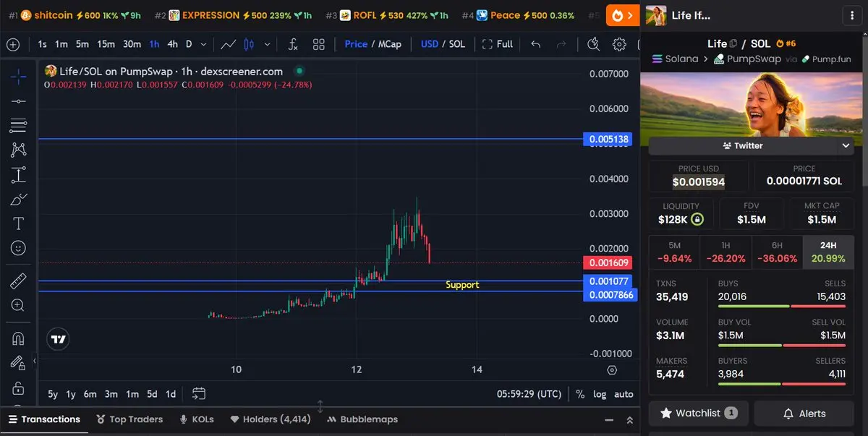This screenshot has width=868, height=436.
Task: Expand transactions panel with double chevron
Action: pyautogui.click(x=629, y=419)
